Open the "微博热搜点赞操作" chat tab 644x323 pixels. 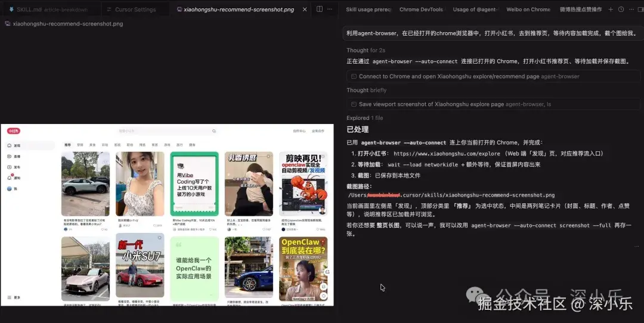point(581,9)
